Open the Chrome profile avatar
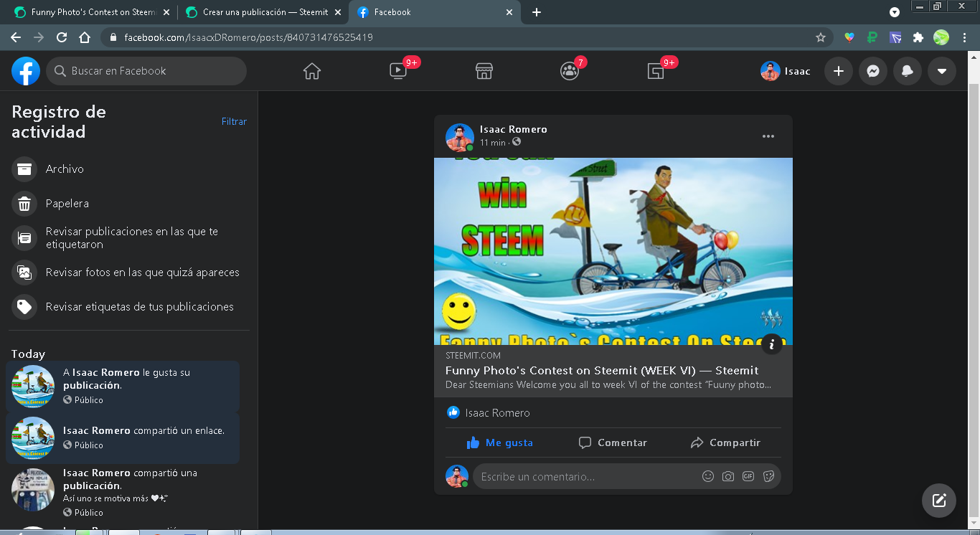This screenshot has height=535, width=980. [941, 37]
